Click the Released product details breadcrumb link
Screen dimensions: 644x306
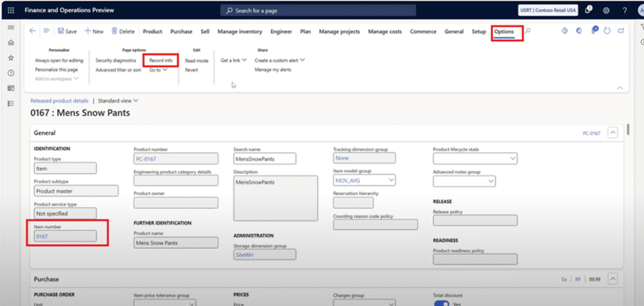(x=60, y=101)
